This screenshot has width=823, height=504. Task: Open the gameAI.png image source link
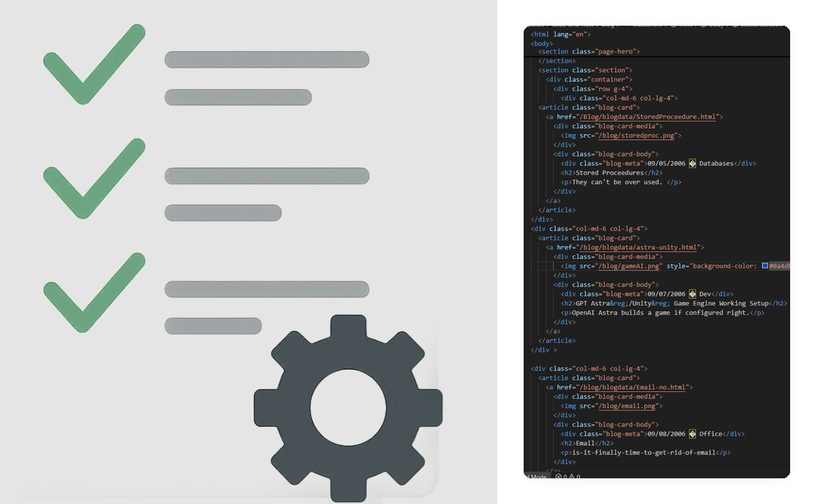(x=628, y=266)
